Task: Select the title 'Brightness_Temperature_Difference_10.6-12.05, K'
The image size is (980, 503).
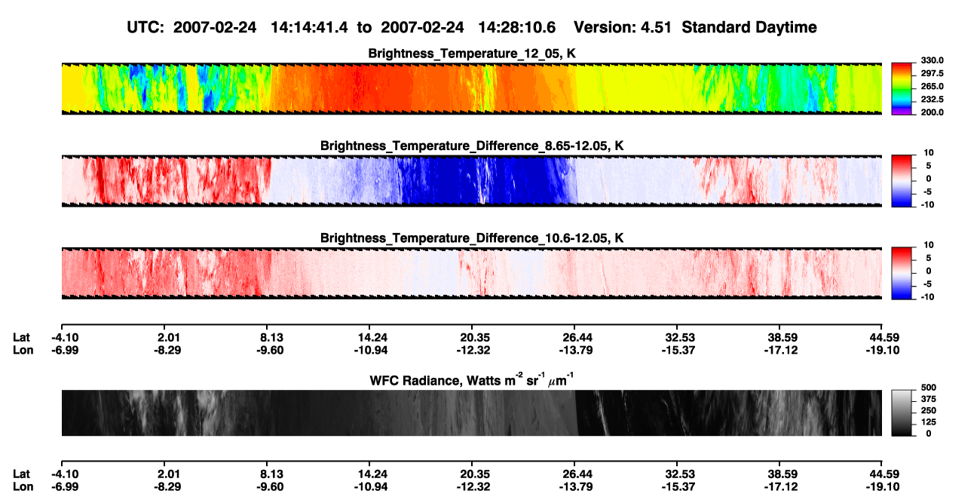Action: coord(472,238)
